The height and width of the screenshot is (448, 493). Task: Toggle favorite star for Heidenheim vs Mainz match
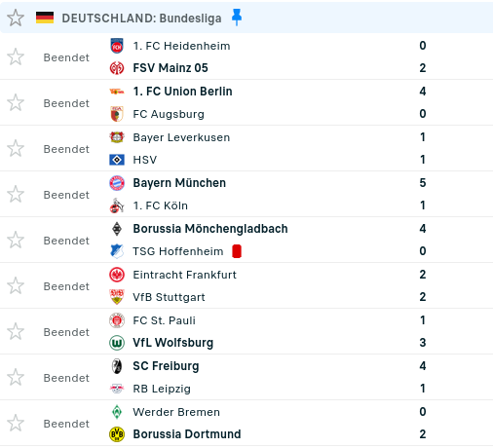16,56
